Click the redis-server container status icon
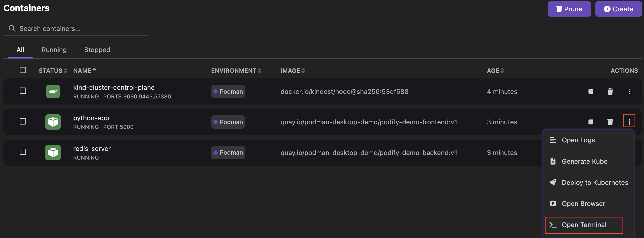Viewport: 644px width, 238px height. pos(53,152)
